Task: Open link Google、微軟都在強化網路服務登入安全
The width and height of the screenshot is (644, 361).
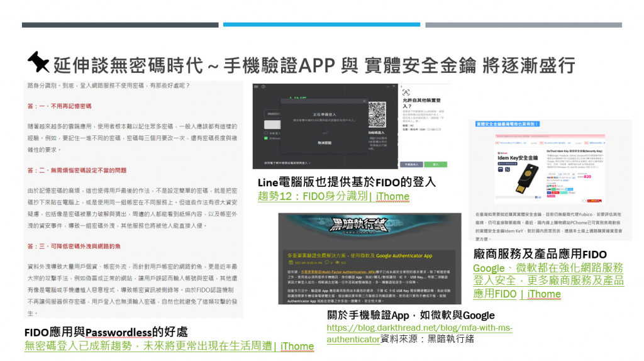Action: click(548, 281)
